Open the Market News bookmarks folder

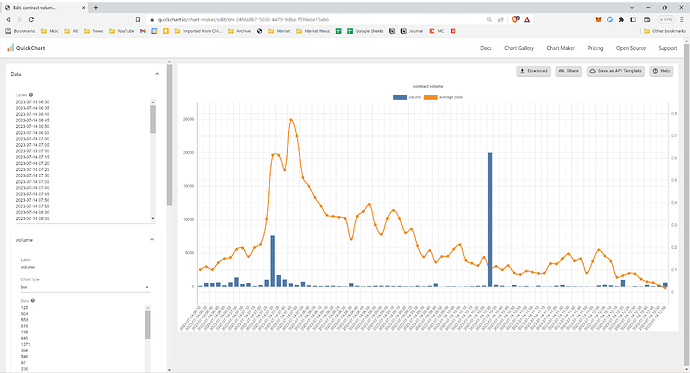(x=313, y=31)
